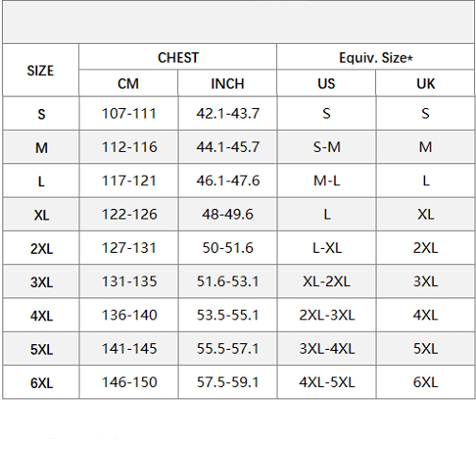Image resolution: width=476 pixels, height=476 pixels.
Task: Select the M-L US size cell
Action: [327, 181]
